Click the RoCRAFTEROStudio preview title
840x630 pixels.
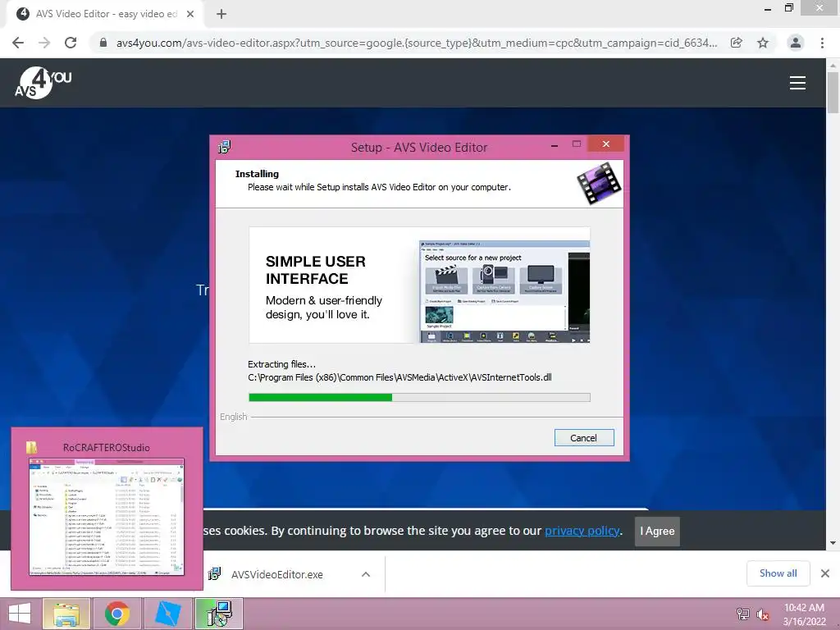click(x=106, y=447)
